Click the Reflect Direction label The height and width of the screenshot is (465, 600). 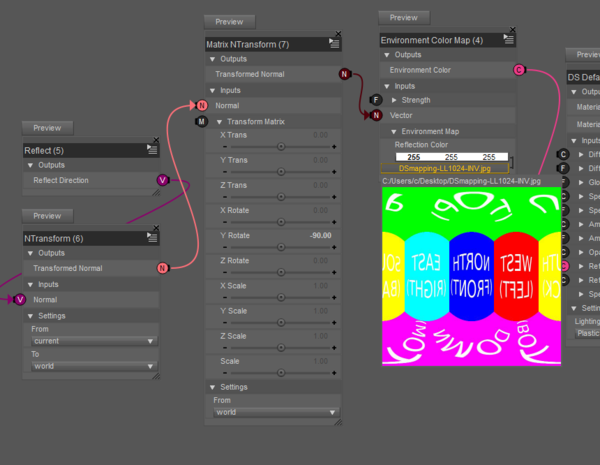61,180
